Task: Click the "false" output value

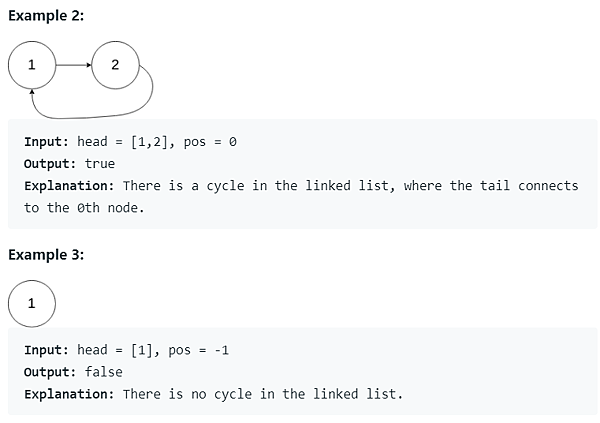Action: (x=103, y=372)
